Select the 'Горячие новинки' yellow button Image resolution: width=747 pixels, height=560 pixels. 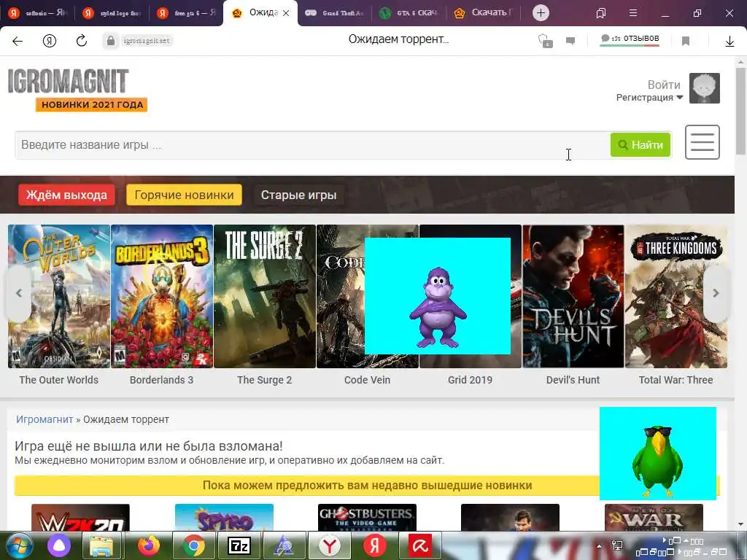click(x=184, y=195)
